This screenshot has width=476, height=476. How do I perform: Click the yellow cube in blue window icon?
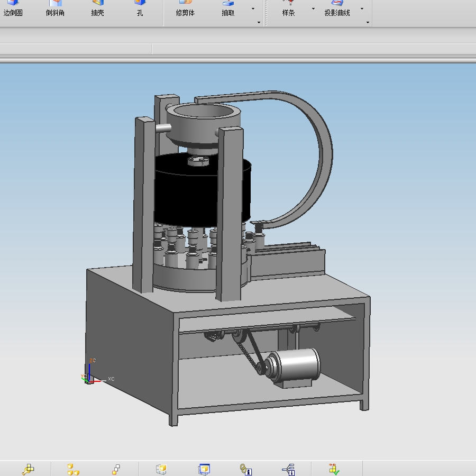pyautogui.click(x=204, y=469)
